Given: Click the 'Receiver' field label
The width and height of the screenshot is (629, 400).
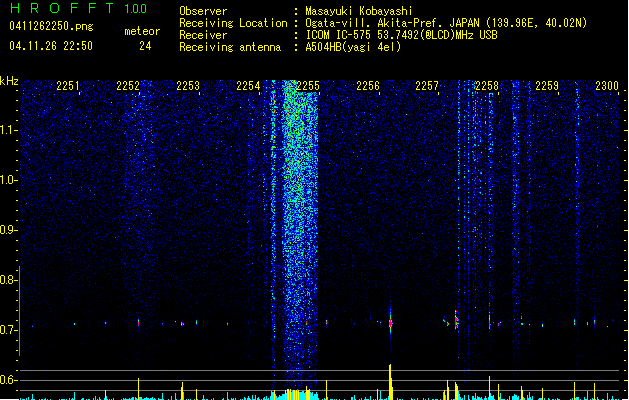Looking at the screenshot, I should tap(203, 35).
